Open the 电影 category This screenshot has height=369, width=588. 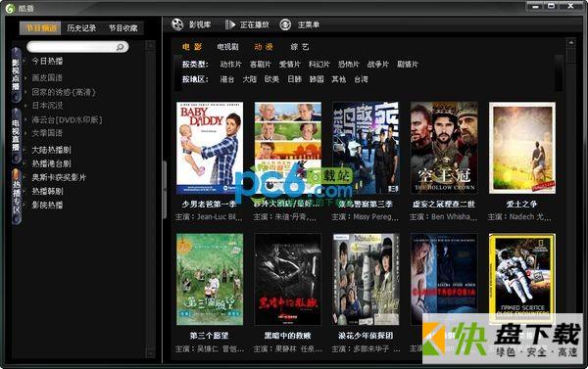pos(192,47)
